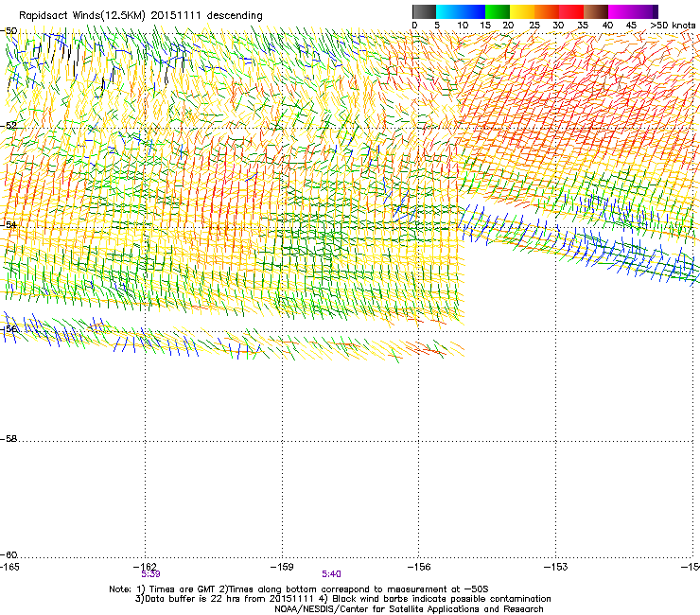This screenshot has width=700, height=615.
Task: Click the legend value '10'
Action: click(463, 26)
